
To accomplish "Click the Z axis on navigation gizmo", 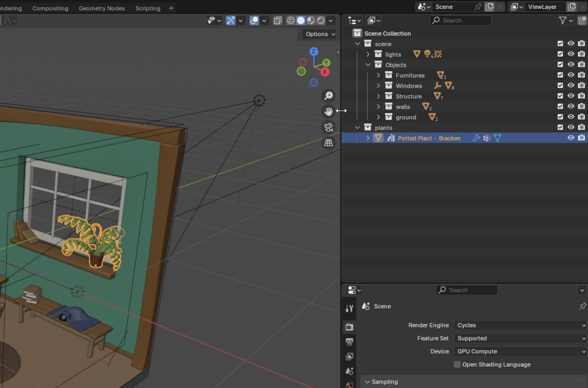I will click(314, 52).
